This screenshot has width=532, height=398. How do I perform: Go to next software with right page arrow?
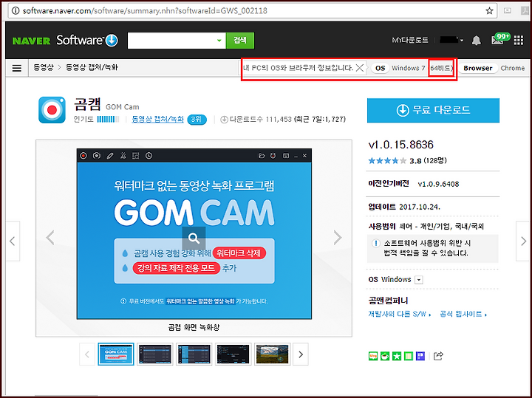pos(523,241)
